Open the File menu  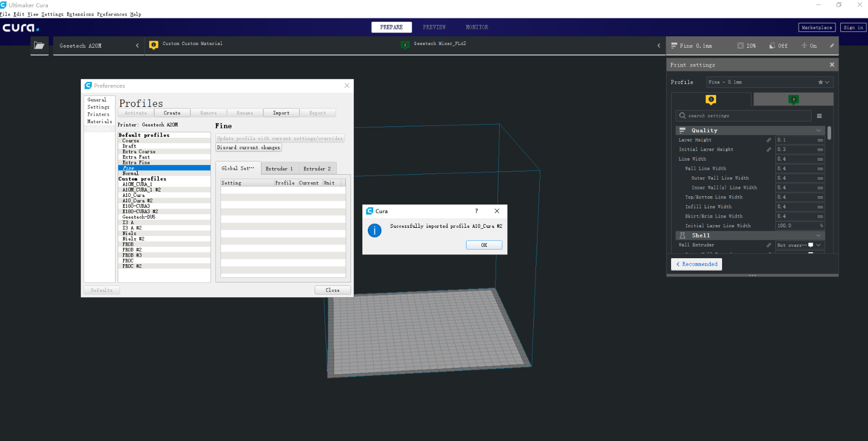(x=5, y=14)
